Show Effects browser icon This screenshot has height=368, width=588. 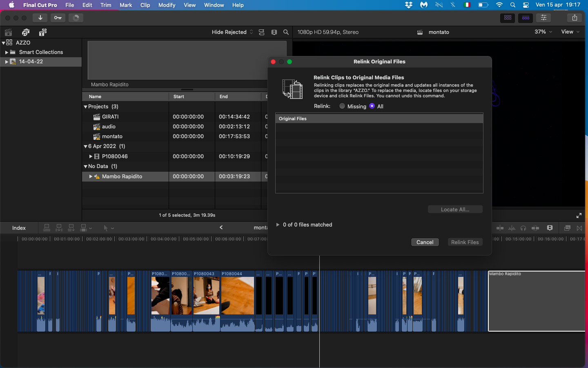click(567, 228)
